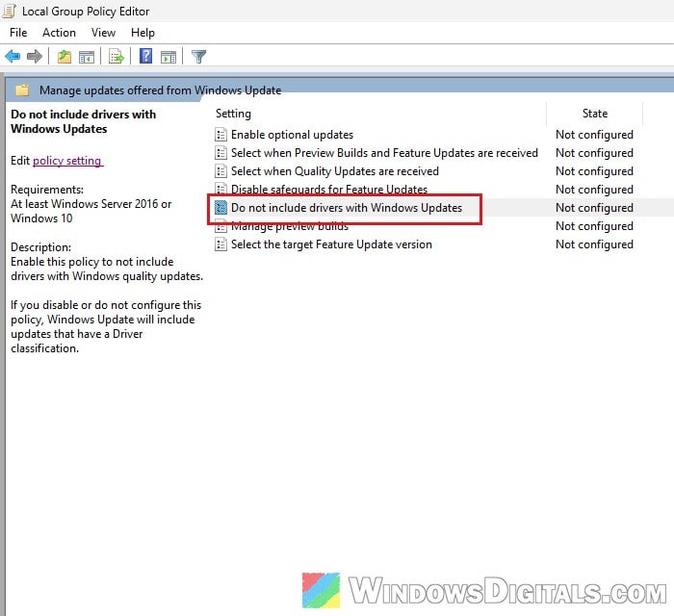Click Not configured state for Disable safeguards row

coord(594,190)
